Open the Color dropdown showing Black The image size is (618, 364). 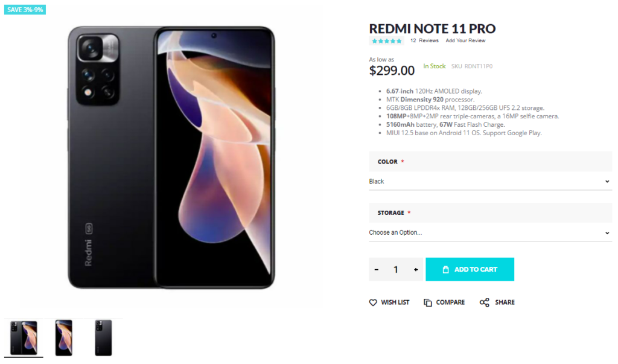(490, 182)
